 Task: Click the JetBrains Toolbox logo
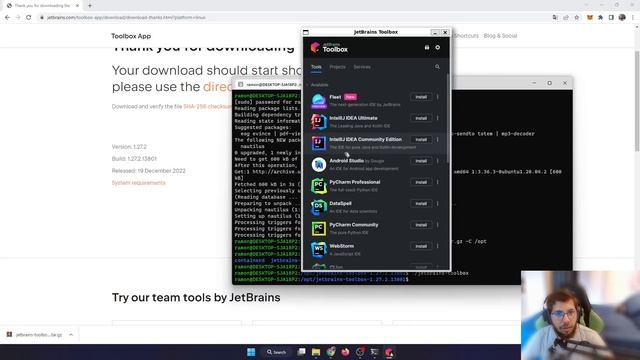click(329, 48)
